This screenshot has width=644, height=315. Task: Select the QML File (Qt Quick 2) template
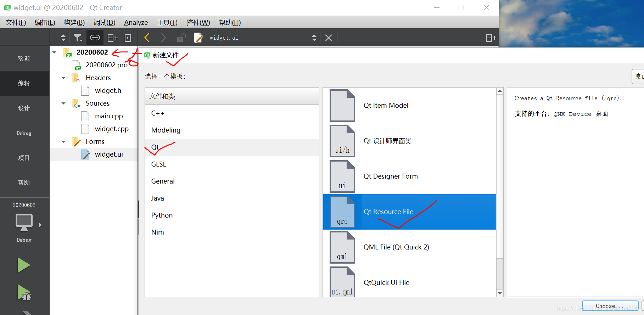point(410,247)
